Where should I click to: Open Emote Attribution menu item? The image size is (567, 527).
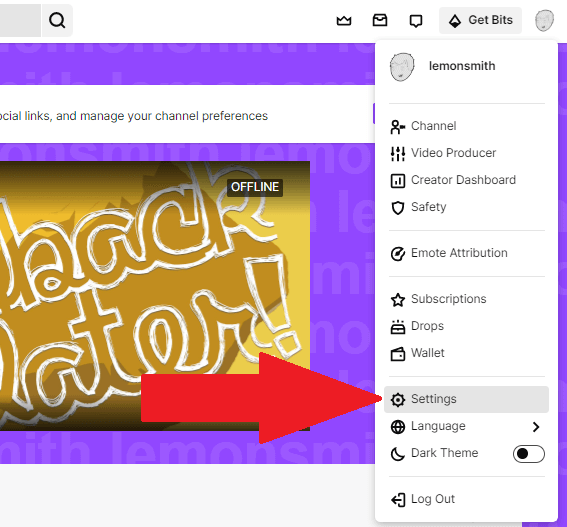click(466, 253)
